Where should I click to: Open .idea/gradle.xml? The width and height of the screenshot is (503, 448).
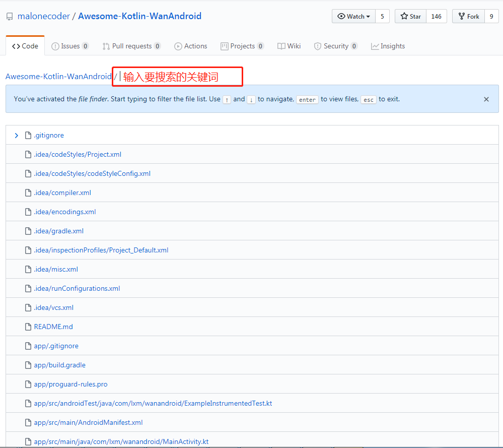tap(59, 231)
